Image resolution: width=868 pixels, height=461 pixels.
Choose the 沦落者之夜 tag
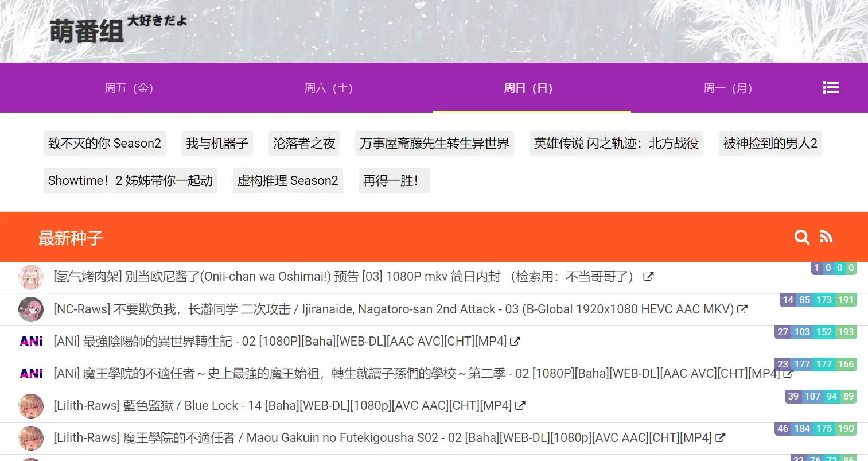point(304,144)
